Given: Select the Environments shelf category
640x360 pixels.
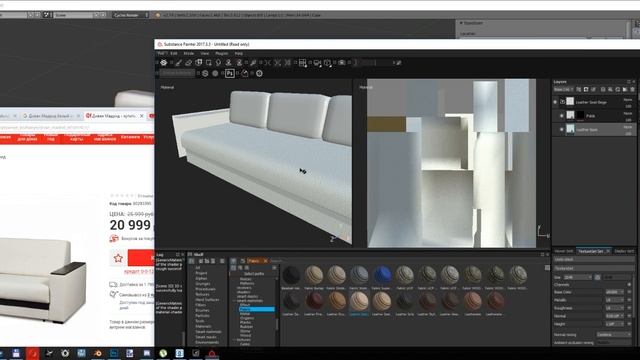Looking at the screenshot, I should [x=207, y=342].
